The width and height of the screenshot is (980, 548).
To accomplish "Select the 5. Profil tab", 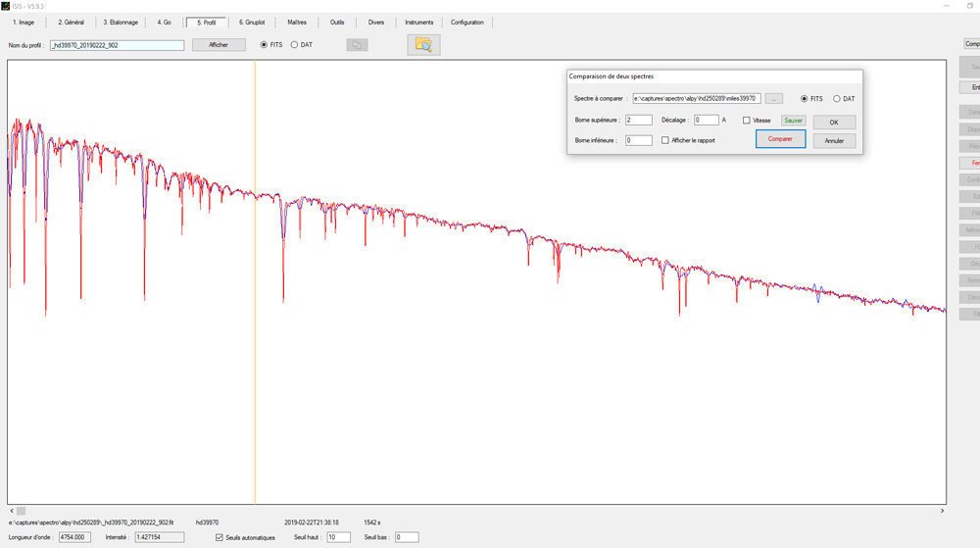I will pos(206,23).
